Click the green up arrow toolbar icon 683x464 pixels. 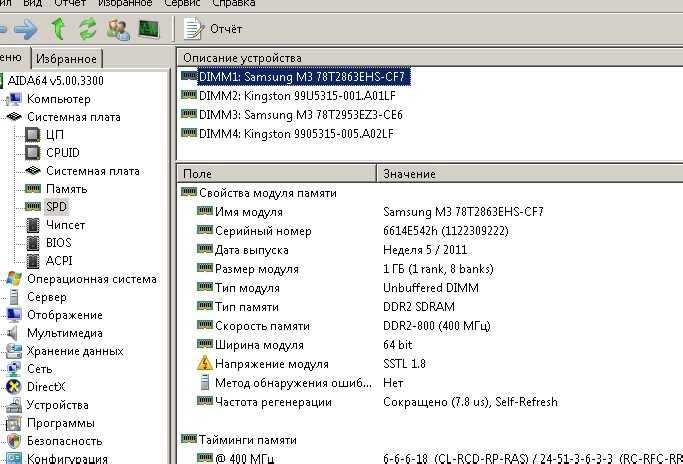[x=58, y=29]
